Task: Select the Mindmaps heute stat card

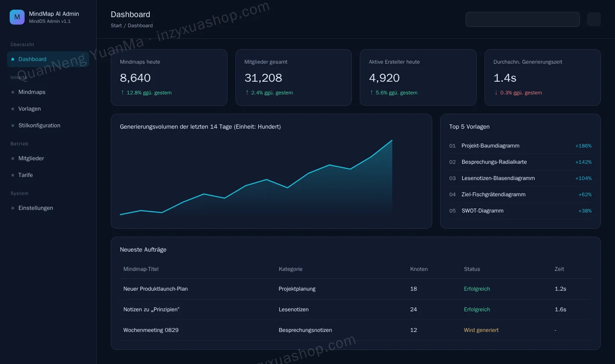Action: pyautogui.click(x=169, y=77)
